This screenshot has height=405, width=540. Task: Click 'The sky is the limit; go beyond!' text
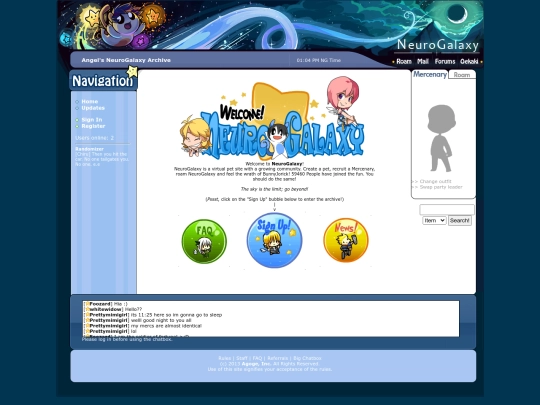274,189
